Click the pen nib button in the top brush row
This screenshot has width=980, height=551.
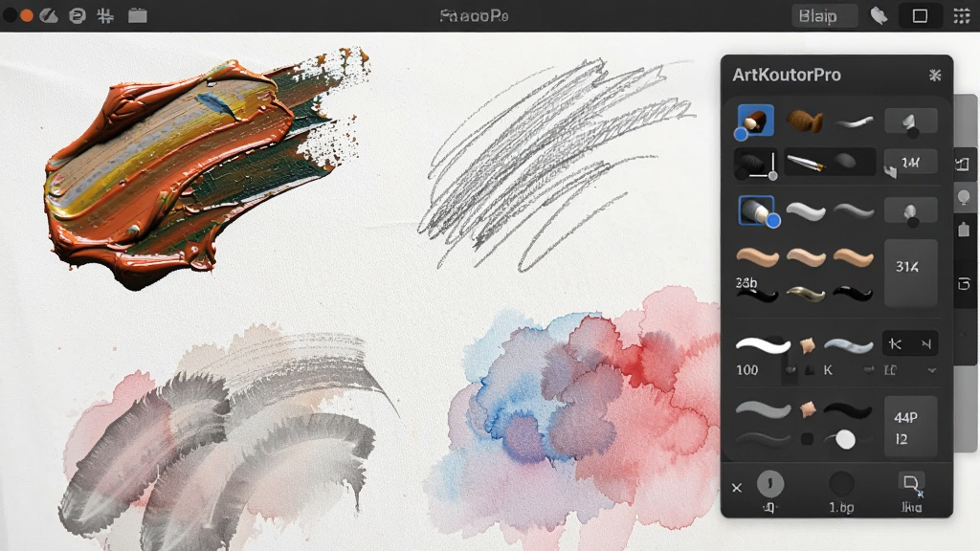click(x=911, y=121)
